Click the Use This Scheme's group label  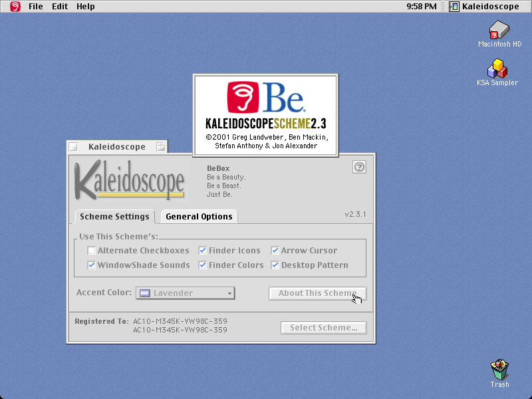pos(119,237)
